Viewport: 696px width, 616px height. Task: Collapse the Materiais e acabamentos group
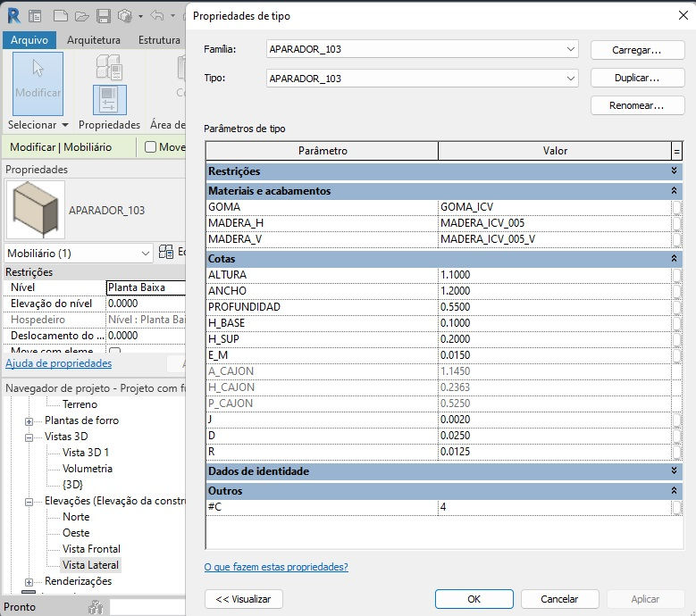(x=674, y=190)
